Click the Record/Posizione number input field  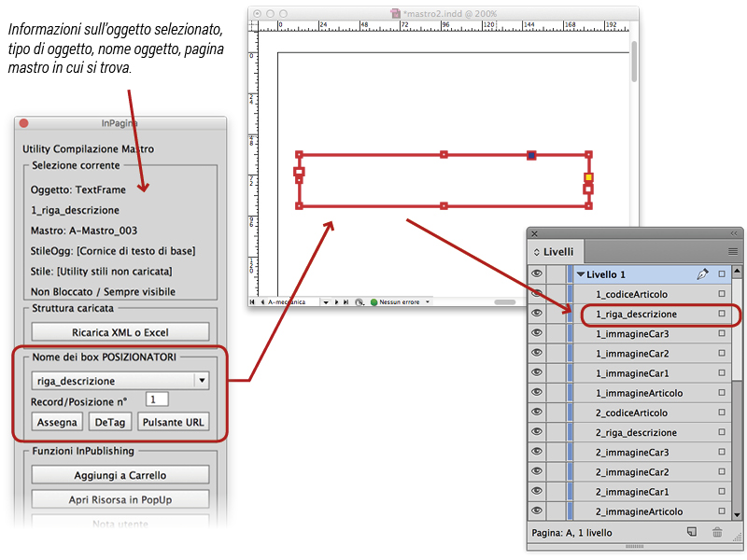point(157,399)
